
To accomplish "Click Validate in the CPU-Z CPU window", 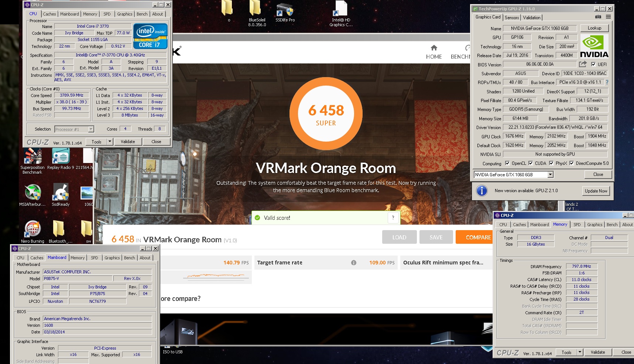I will [128, 142].
